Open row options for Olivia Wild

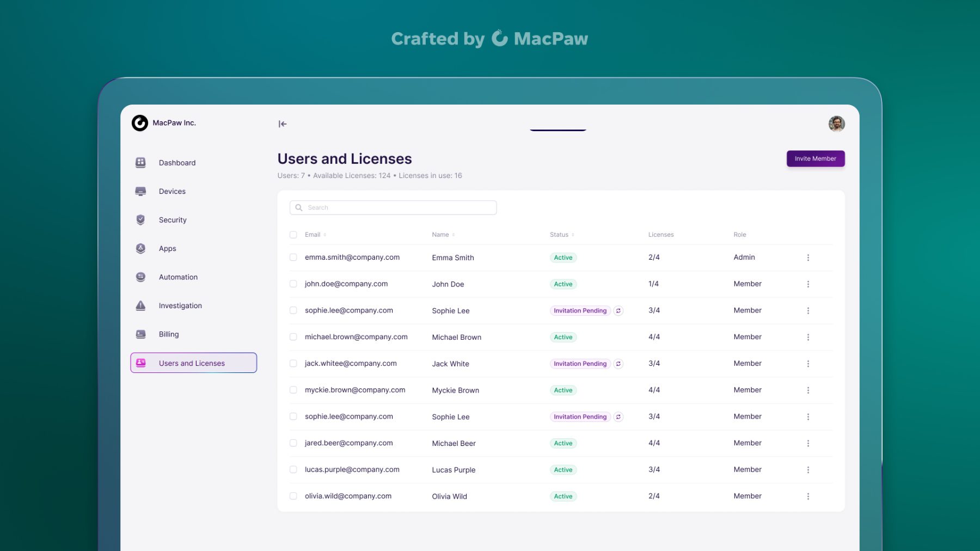click(808, 497)
